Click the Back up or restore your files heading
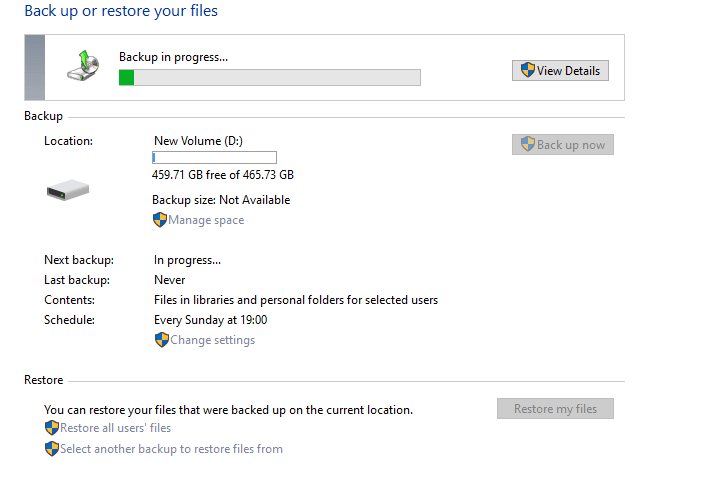The image size is (715, 483). (x=121, y=10)
